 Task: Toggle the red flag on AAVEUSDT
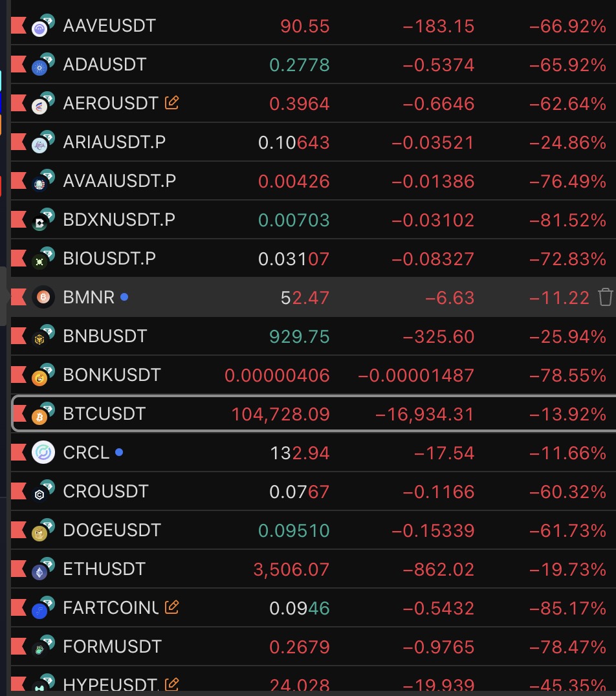pos(19,26)
